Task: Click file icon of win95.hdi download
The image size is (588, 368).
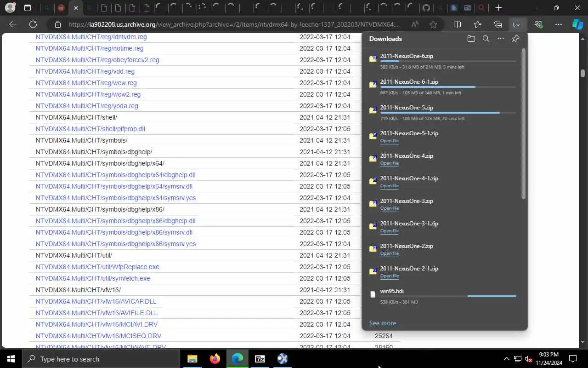Action: point(373,294)
